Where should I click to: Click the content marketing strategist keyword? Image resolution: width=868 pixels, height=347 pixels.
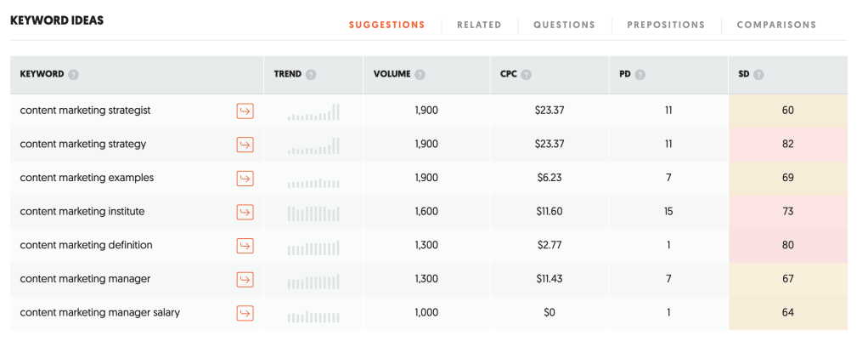click(x=86, y=111)
